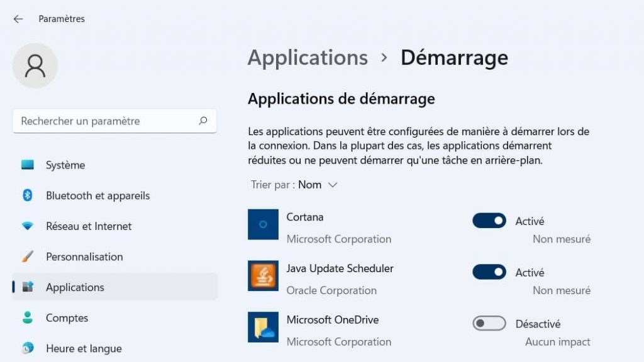Click the Bluetooth icon next to appareils
The image size is (644, 362).
[28, 195]
